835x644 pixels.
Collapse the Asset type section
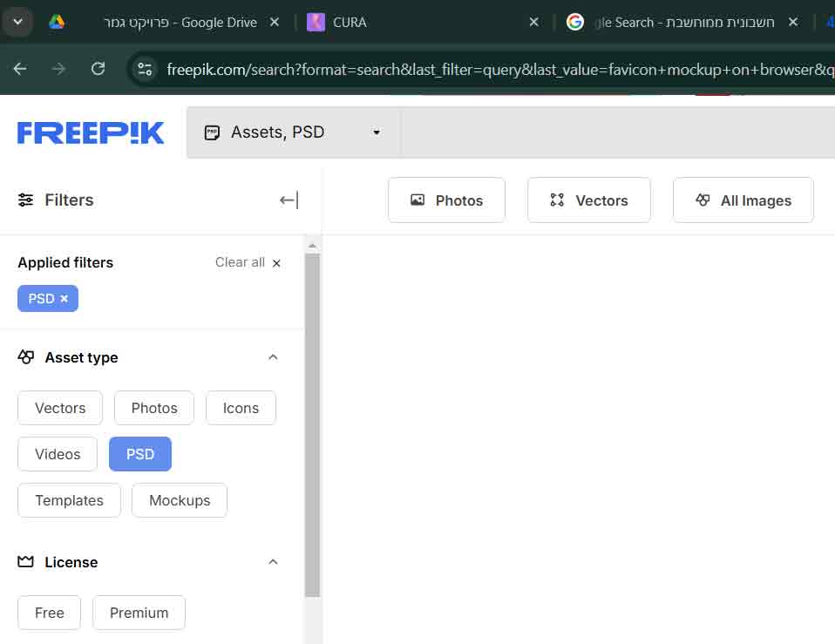pos(273,357)
